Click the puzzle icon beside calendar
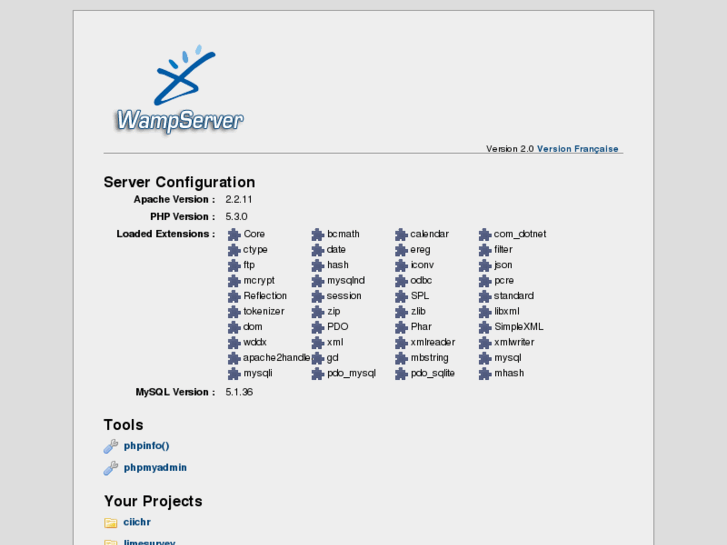727x545 pixels. coord(401,234)
